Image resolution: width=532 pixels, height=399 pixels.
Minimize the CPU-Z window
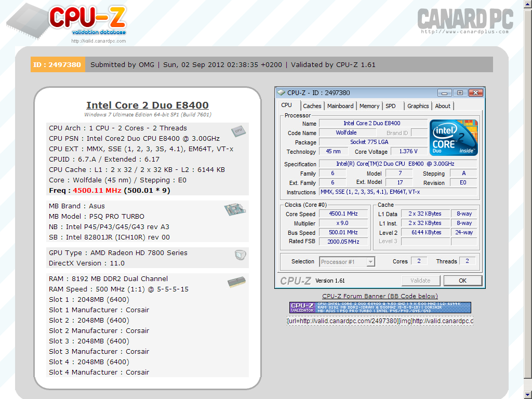click(444, 92)
